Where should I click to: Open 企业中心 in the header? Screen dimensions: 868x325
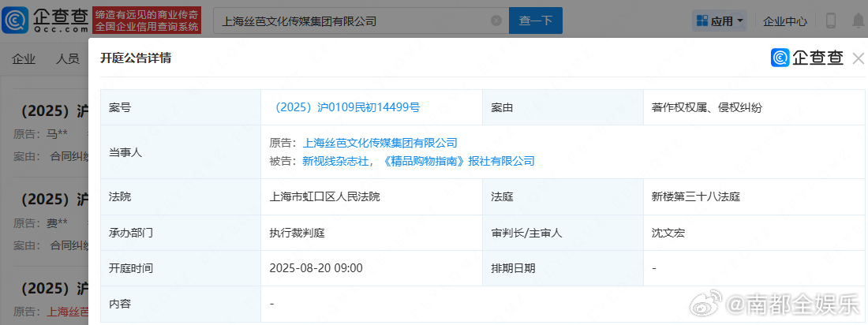point(784,21)
